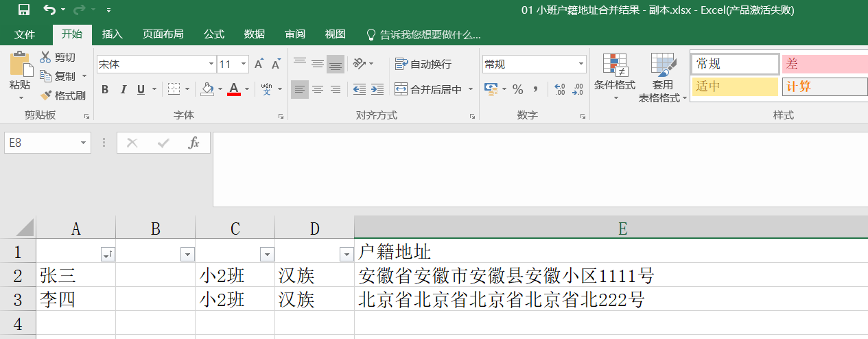868x339 pixels.
Task: Open the font size 11 dropdown
Action: tap(244, 64)
